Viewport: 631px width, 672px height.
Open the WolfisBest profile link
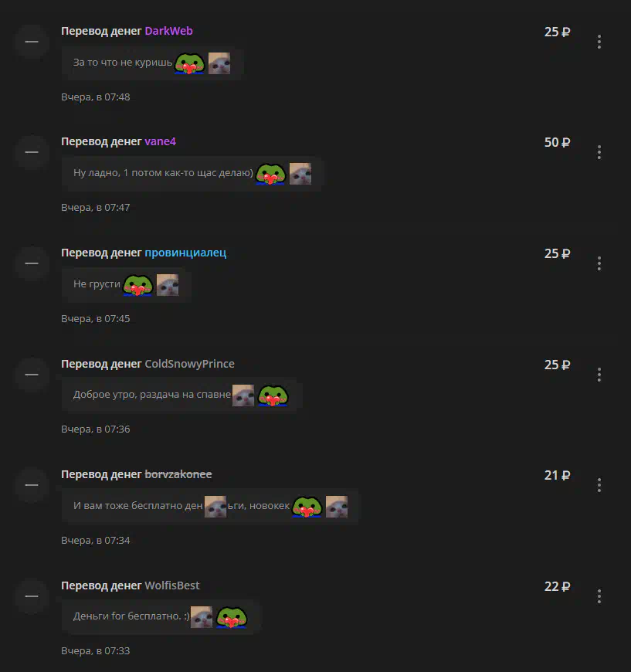click(172, 585)
